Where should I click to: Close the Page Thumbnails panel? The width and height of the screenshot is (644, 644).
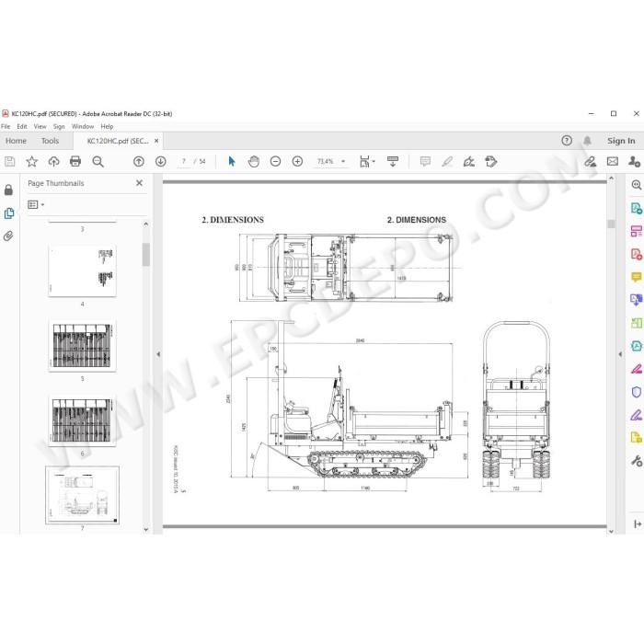click(139, 183)
